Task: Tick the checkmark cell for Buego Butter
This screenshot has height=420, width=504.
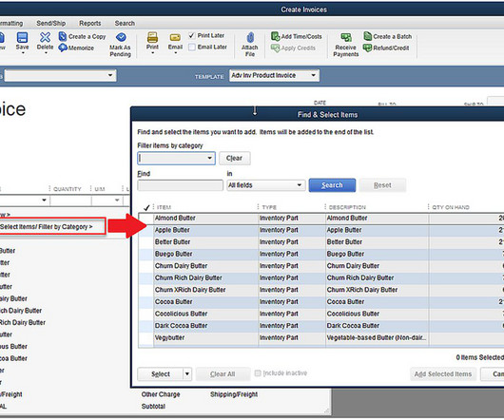Action: (146, 254)
